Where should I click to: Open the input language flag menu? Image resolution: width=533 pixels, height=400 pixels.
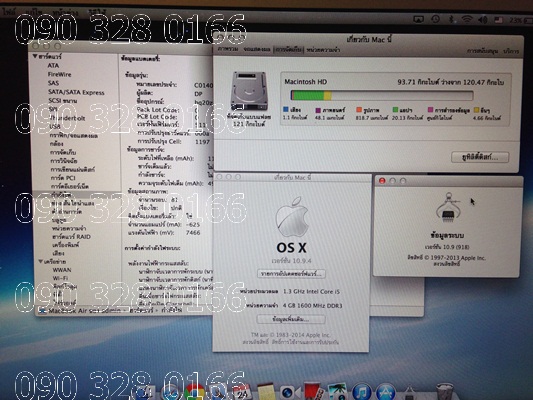pyautogui.click(x=498, y=20)
